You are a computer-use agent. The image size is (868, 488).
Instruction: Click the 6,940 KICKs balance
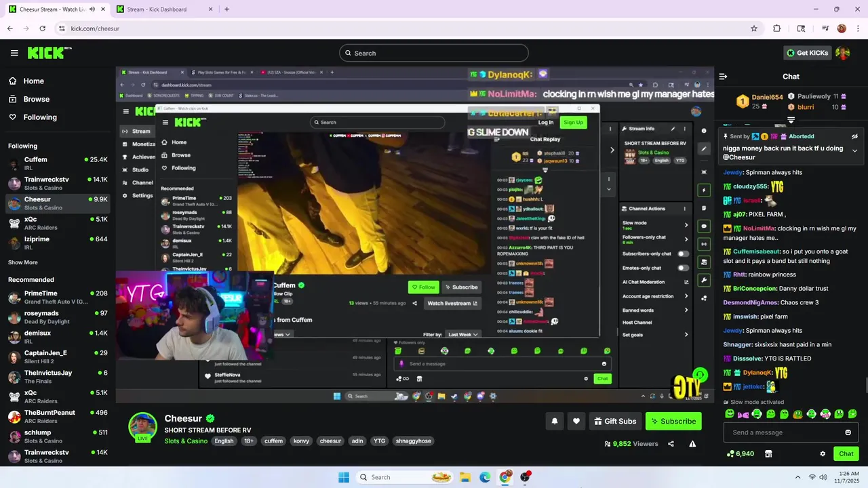[x=740, y=453]
